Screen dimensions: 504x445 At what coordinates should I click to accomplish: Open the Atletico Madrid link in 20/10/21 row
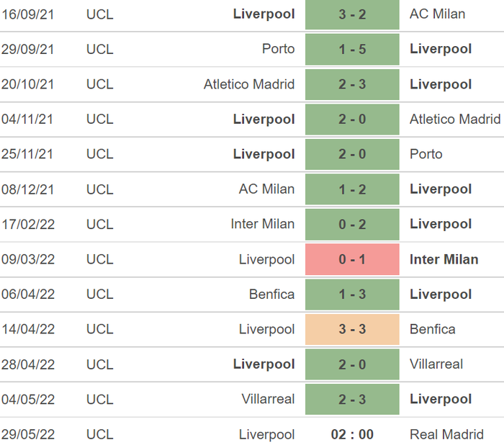[x=249, y=84]
